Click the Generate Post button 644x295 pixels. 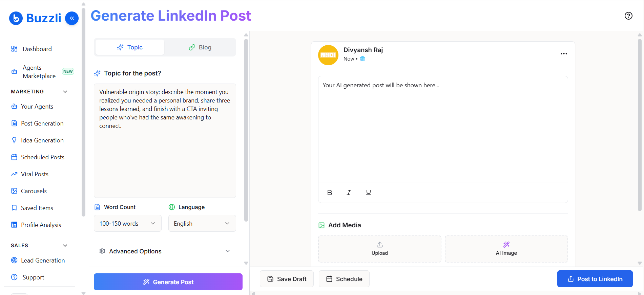168,282
